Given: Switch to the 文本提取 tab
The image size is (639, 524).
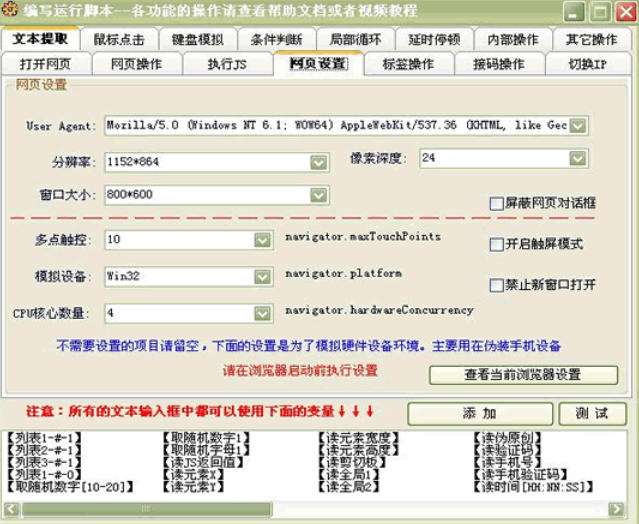Looking at the screenshot, I should coord(40,39).
